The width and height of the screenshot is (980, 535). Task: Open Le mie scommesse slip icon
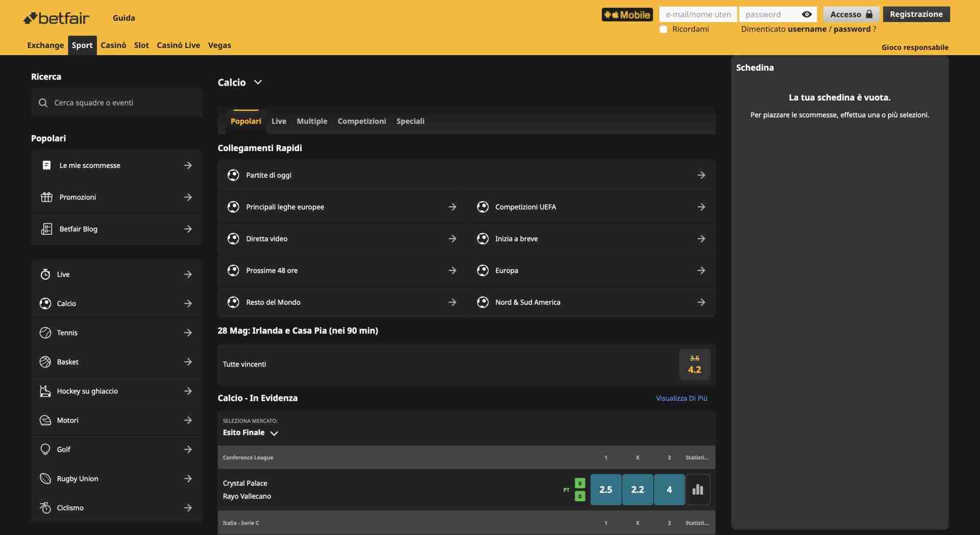[x=46, y=165]
